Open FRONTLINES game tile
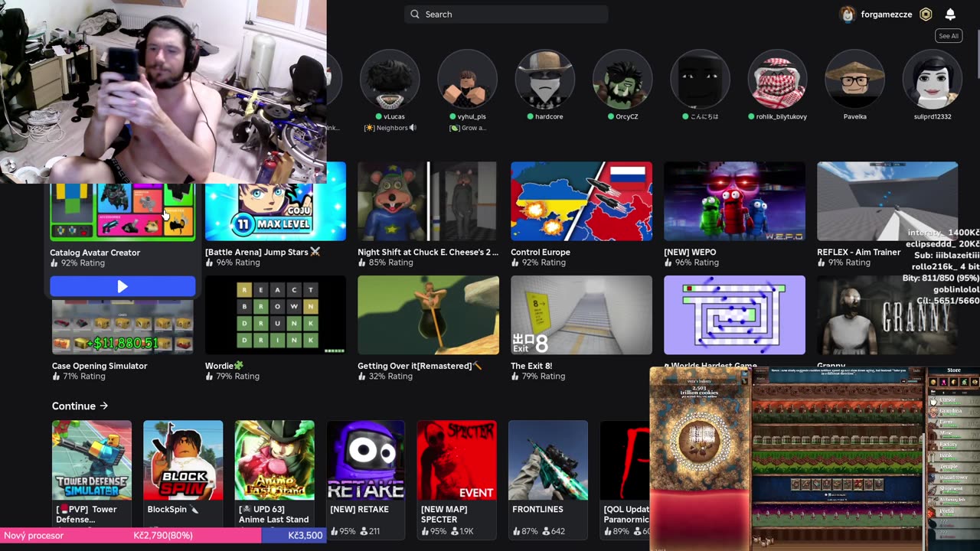 click(548, 460)
